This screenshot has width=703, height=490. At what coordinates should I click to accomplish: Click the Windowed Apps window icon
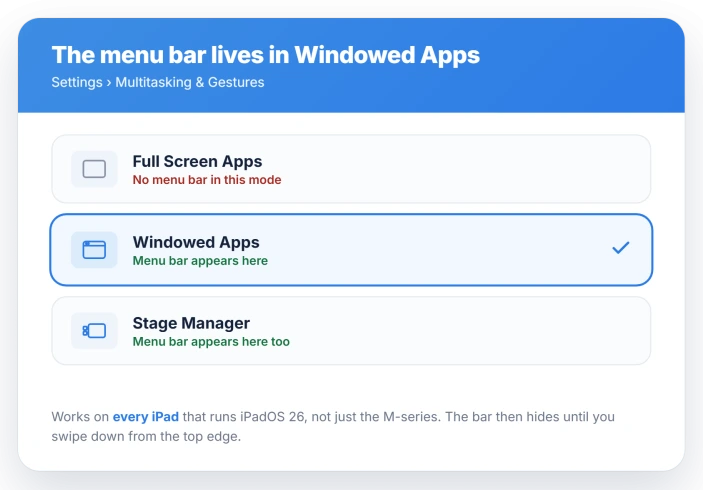pyautogui.click(x=94, y=250)
